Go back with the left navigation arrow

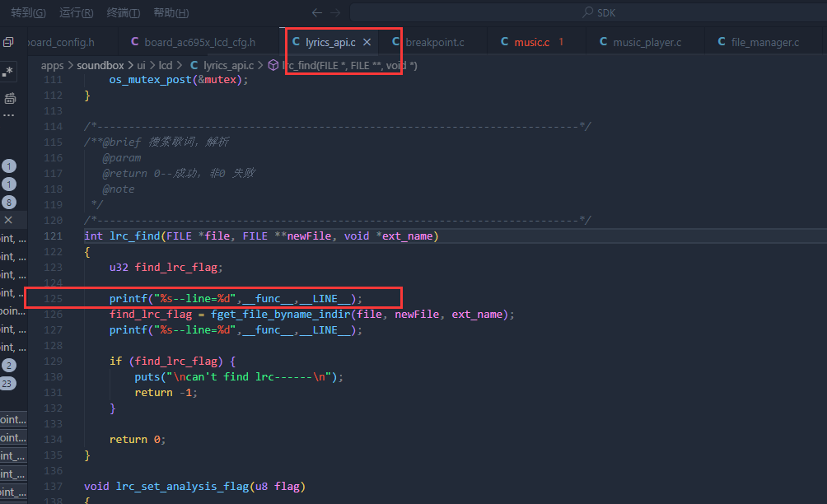[x=316, y=12]
